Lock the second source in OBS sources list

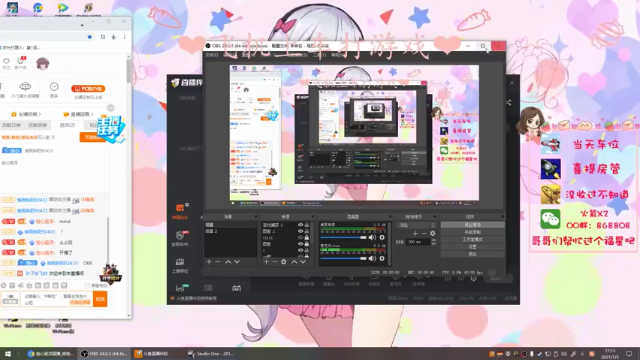click(x=307, y=231)
